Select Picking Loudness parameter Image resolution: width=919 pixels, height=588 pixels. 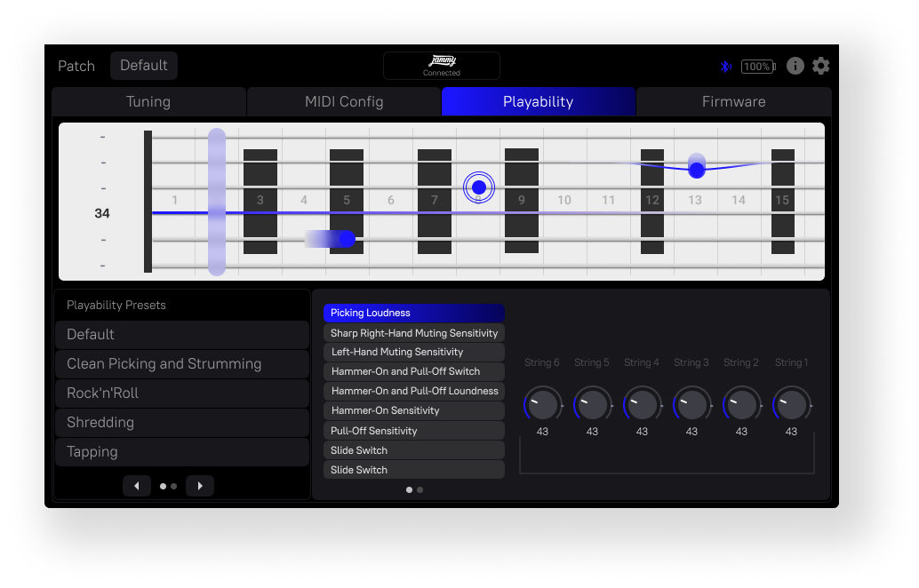pyautogui.click(x=414, y=313)
